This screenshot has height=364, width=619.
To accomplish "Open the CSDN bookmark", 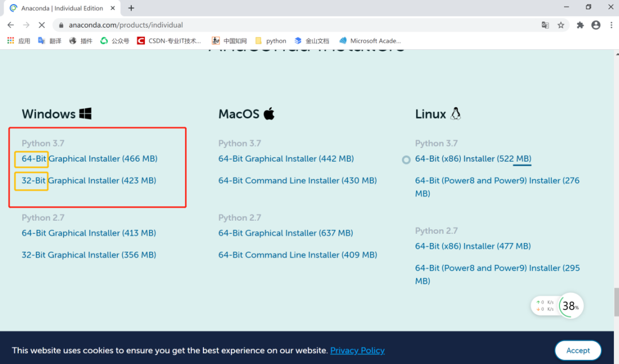I will (169, 41).
